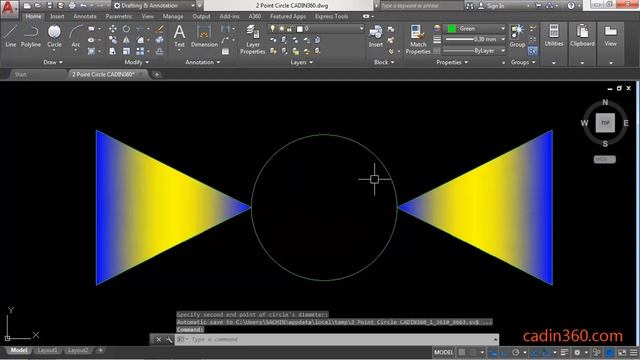Open the Layer Properties manager
This screenshot has height=360, width=640.
click(252, 39)
